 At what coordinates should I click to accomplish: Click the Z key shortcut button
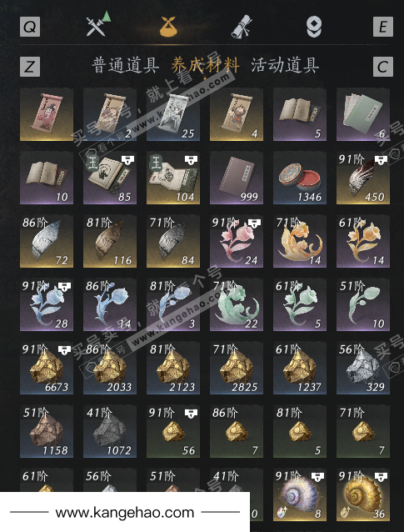30,67
